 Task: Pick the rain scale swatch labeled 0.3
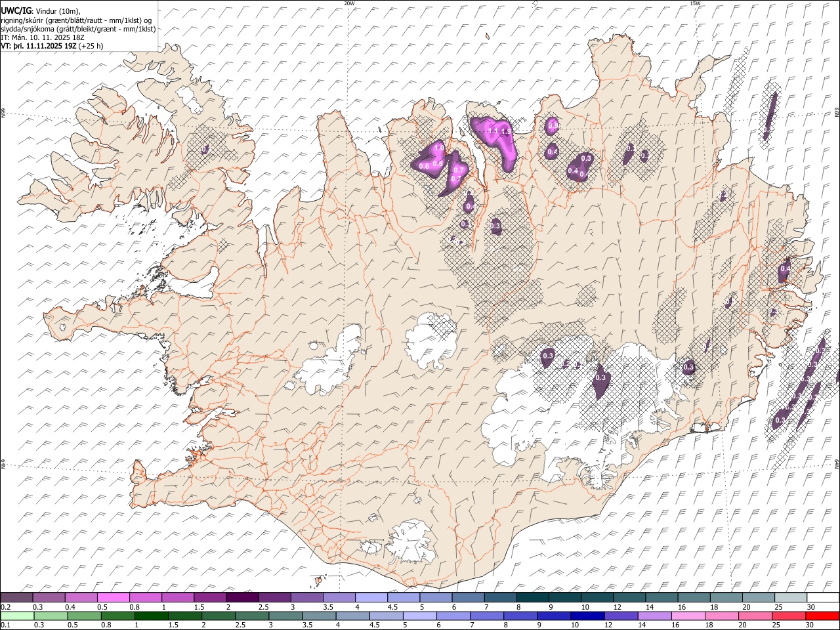click(x=51, y=616)
